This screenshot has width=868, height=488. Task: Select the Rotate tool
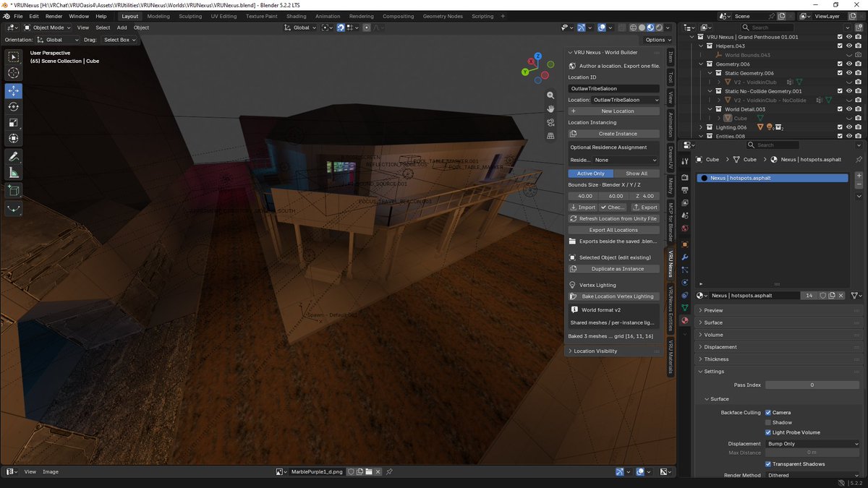pos(14,107)
